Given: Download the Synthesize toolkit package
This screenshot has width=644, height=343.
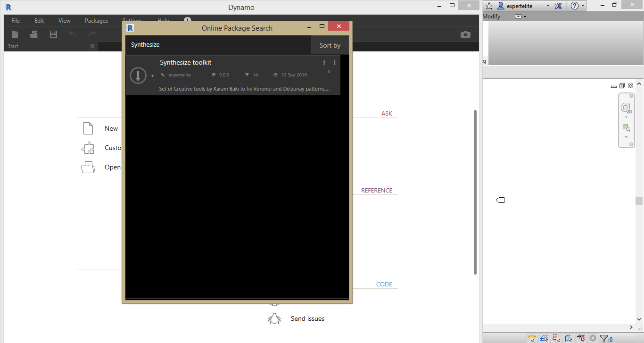Looking at the screenshot, I should (138, 75).
